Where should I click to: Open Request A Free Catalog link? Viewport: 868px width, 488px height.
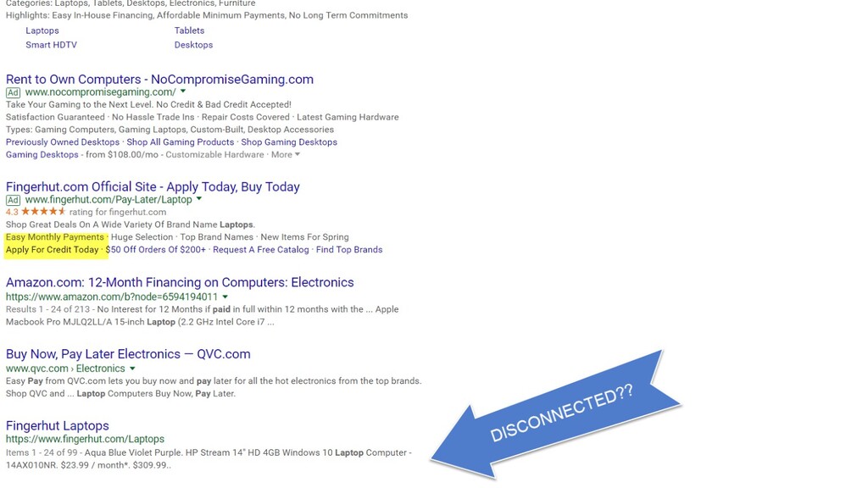pyautogui.click(x=261, y=250)
